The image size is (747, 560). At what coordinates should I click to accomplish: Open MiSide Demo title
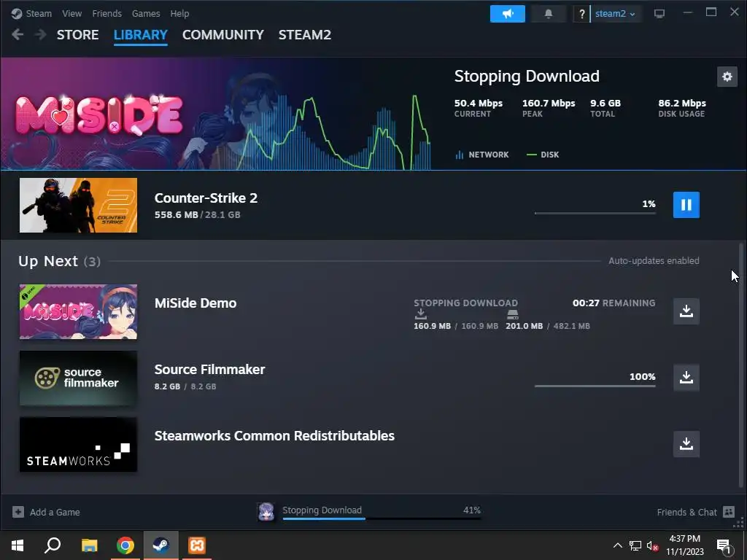[x=196, y=303]
